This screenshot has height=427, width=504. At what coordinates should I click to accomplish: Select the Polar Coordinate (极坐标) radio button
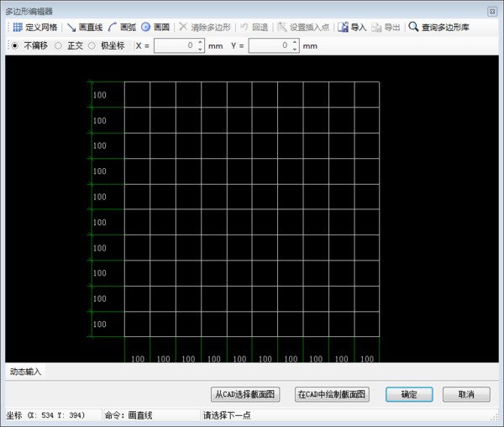click(x=92, y=45)
